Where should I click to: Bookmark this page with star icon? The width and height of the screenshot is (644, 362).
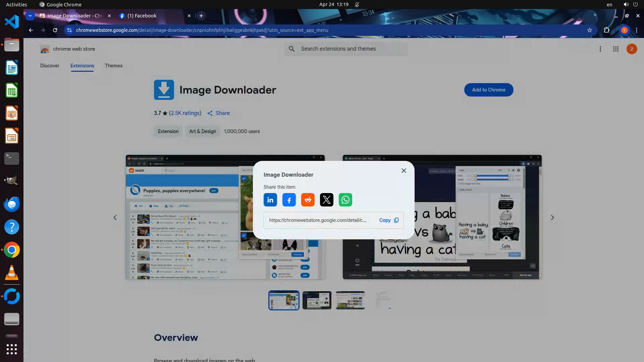tap(589, 30)
